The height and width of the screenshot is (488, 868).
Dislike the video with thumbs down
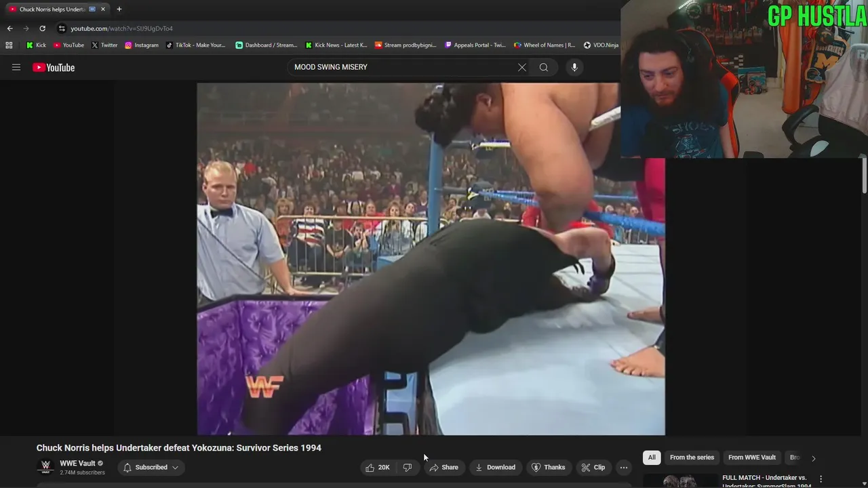click(x=408, y=467)
